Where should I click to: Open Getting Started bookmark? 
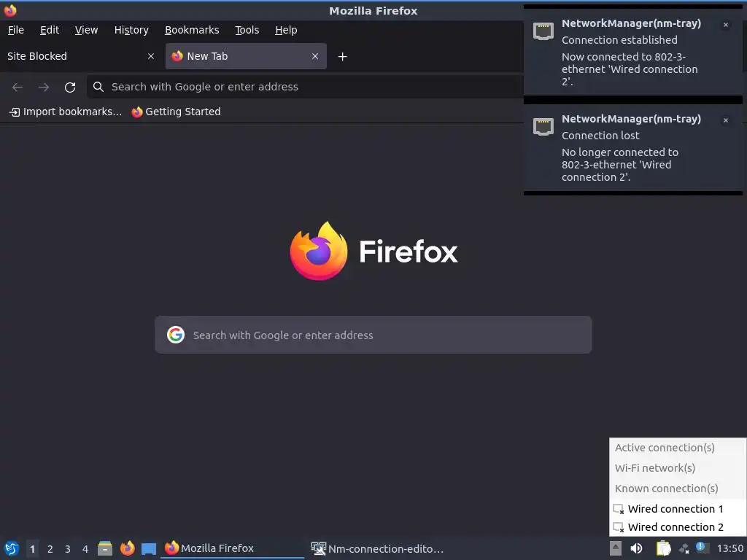coord(177,112)
